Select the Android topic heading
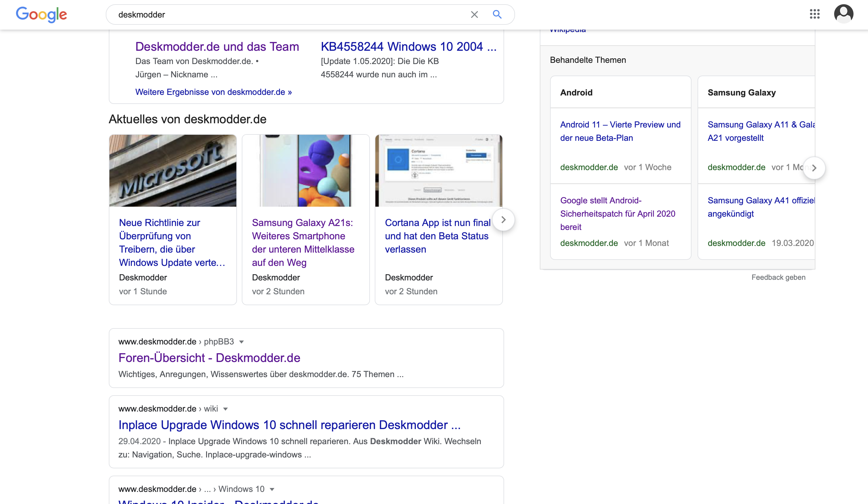The height and width of the screenshot is (504, 868). [x=576, y=92]
